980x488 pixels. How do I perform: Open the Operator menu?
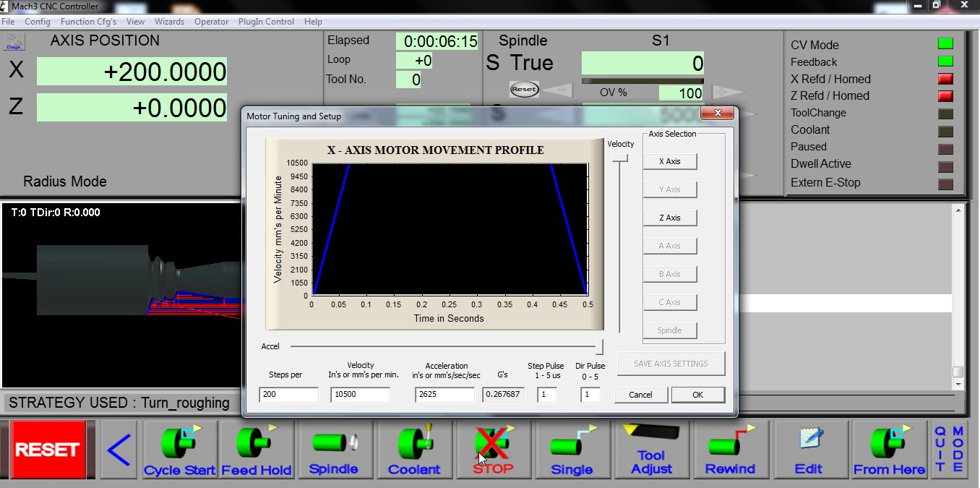point(211,22)
